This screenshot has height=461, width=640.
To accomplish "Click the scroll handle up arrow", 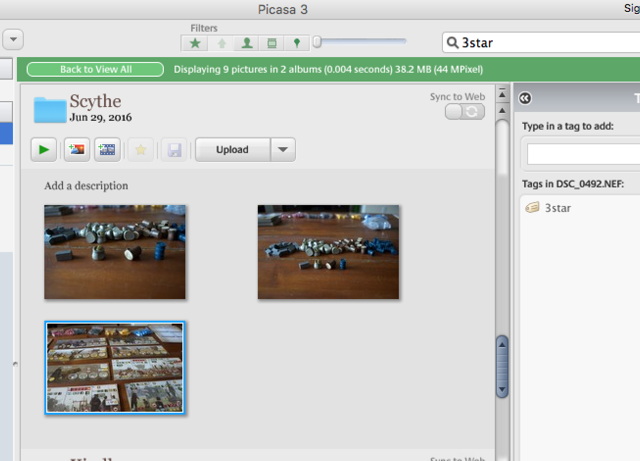I will pos(502,345).
